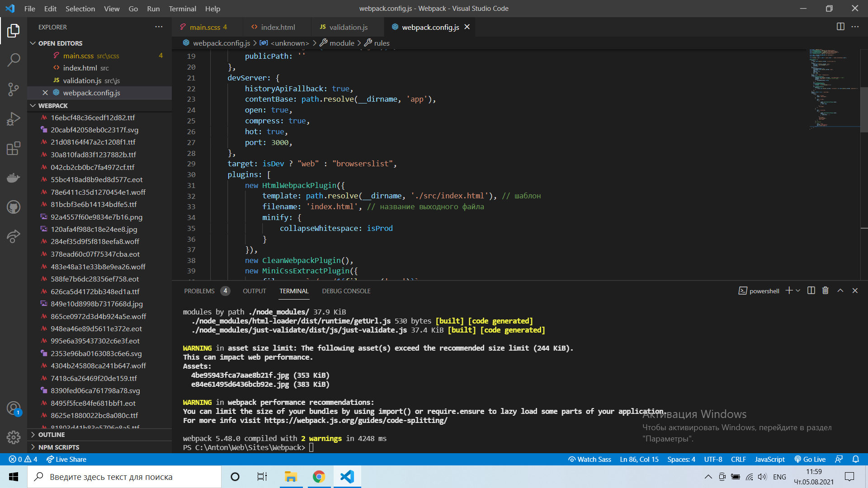Screen dimensions: 868x488
Task: Switch to index.html tab
Action: pyautogui.click(x=277, y=27)
